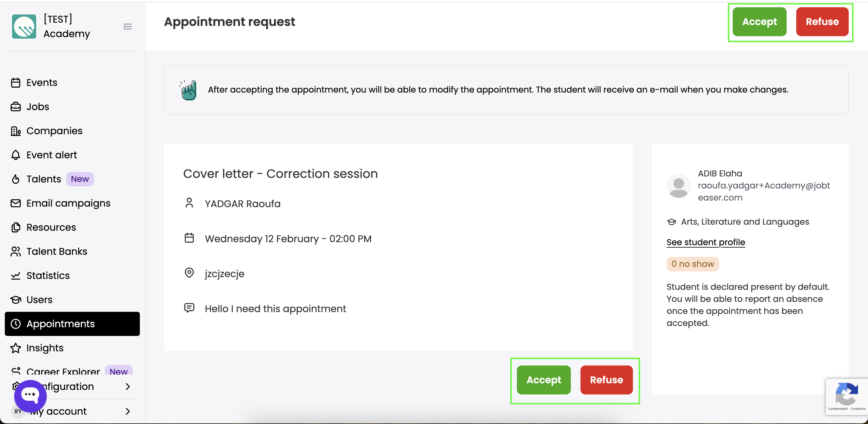This screenshot has width=868, height=424.
Task: Expand the Configuration menu chevron
Action: 128,387
